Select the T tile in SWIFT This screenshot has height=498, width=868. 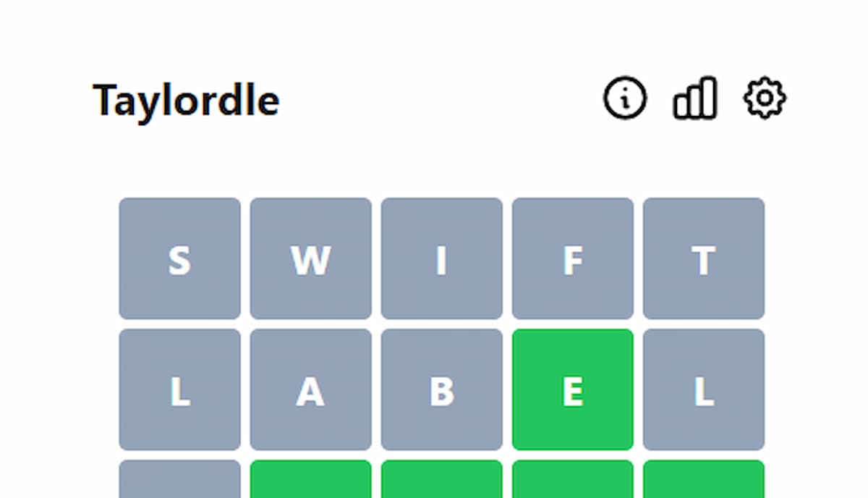click(703, 258)
